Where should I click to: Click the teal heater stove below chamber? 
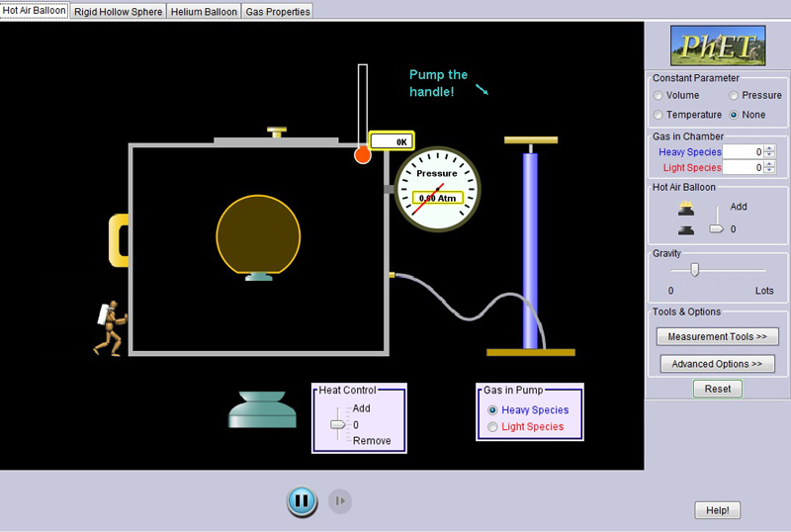tap(262, 409)
